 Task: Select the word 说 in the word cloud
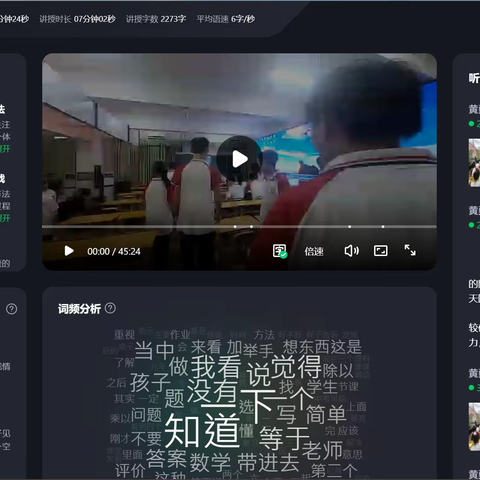click(258, 375)
